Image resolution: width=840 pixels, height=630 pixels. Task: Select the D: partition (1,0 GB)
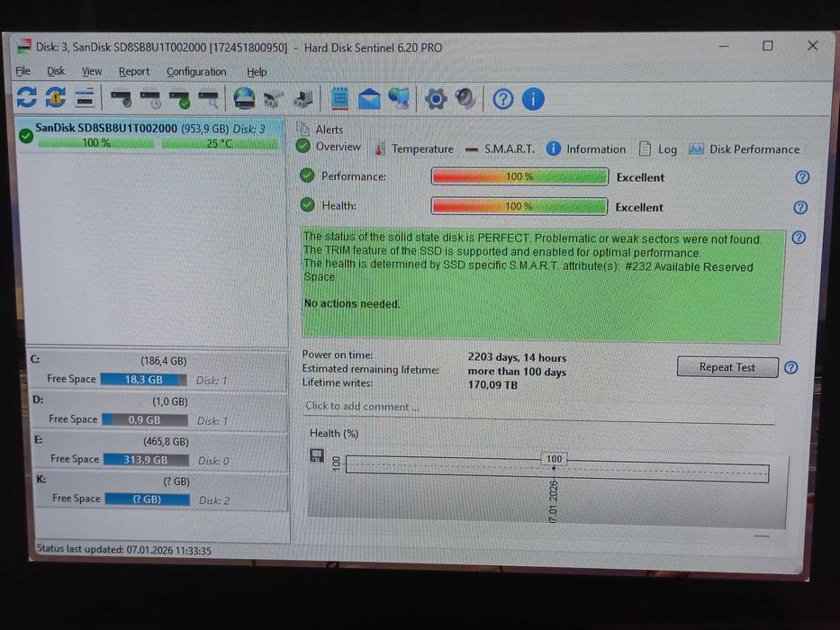(158, 411)
